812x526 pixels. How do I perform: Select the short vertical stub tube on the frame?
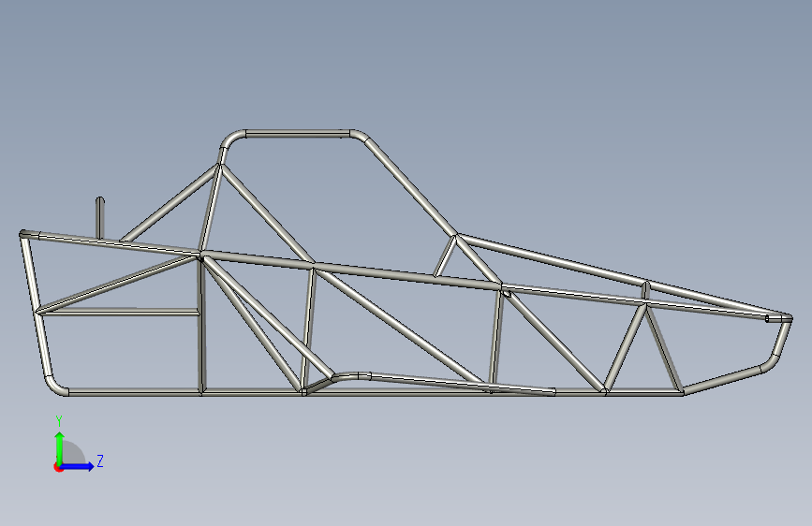100,217
